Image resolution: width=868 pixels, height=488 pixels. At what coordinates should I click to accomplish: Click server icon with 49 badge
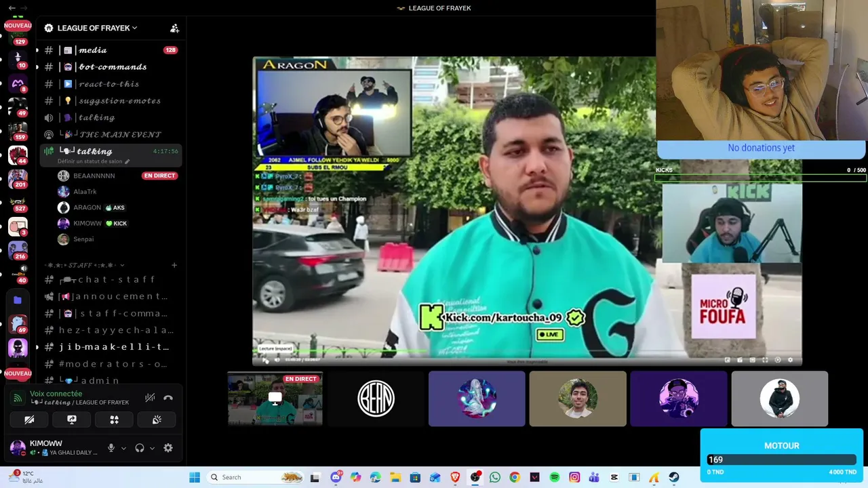pos(18,107)
